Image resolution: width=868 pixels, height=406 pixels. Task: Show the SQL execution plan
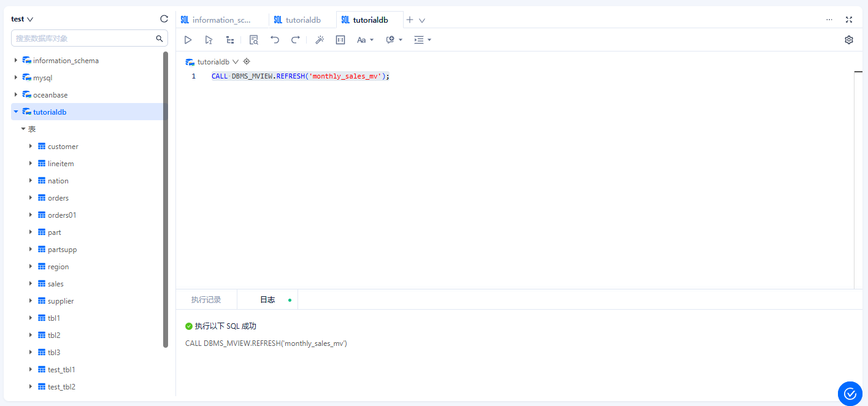point(230,40)
